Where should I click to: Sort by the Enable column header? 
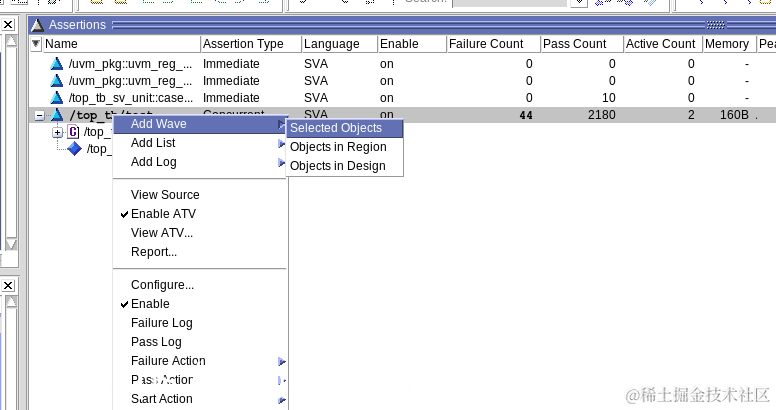(x=412, y=44)
